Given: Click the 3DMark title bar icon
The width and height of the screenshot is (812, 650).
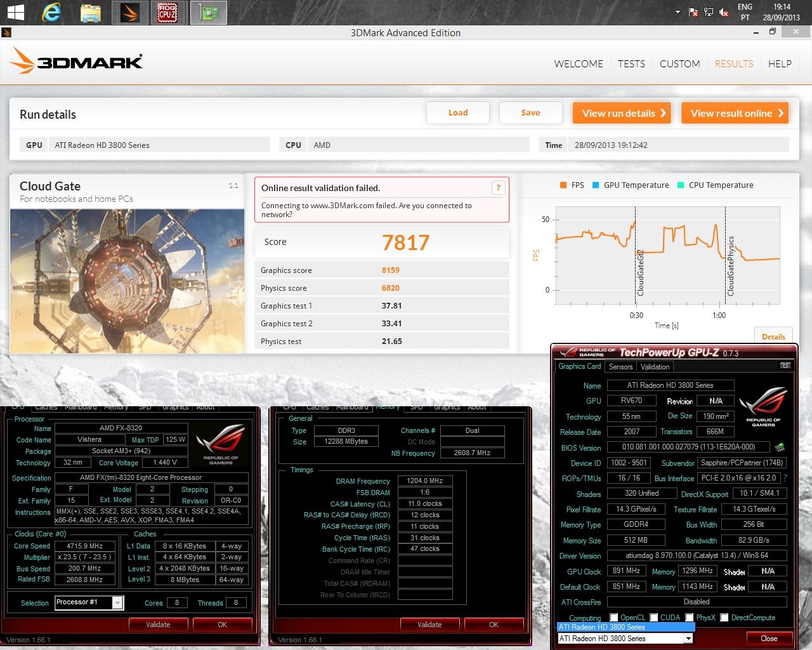Looking at the screenshot, I should (6, 32).
